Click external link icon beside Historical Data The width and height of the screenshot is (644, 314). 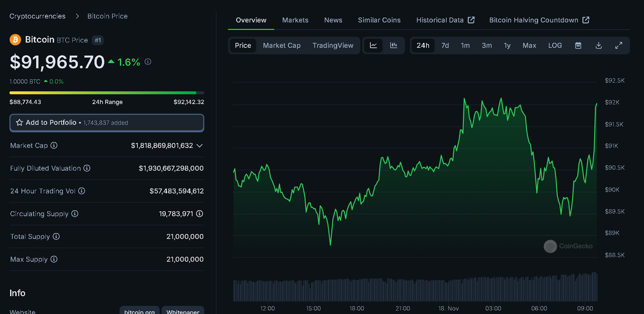471,20
